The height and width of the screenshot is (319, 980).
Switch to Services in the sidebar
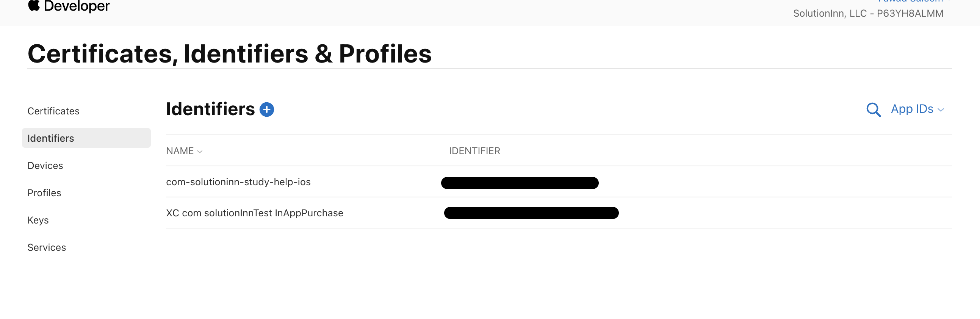[47, 248]
